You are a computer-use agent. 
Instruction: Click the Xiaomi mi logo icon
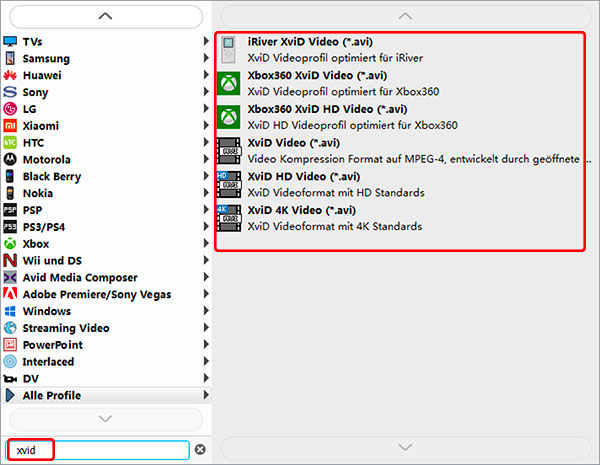pos(10,126)
